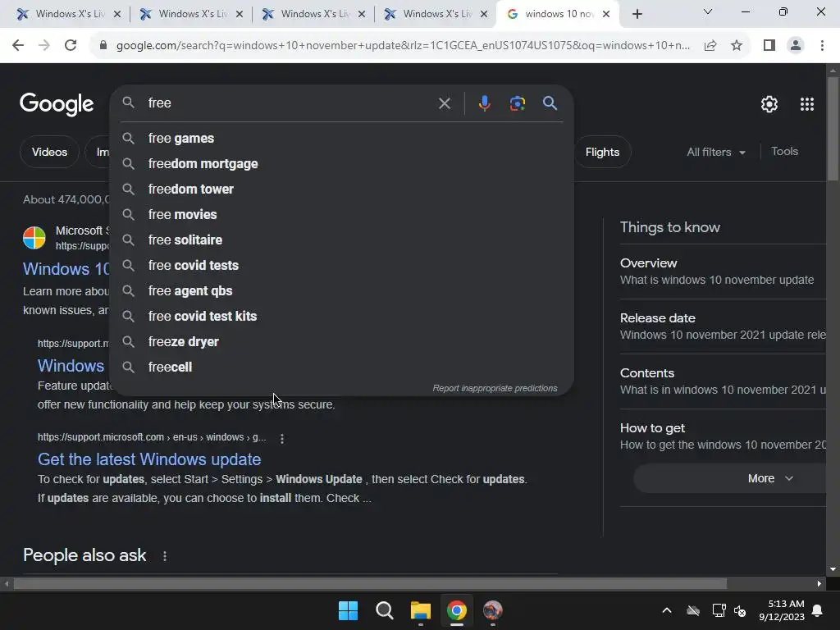Open the Chrome profile menu
The image size is (840, 630).
point(796,46)
